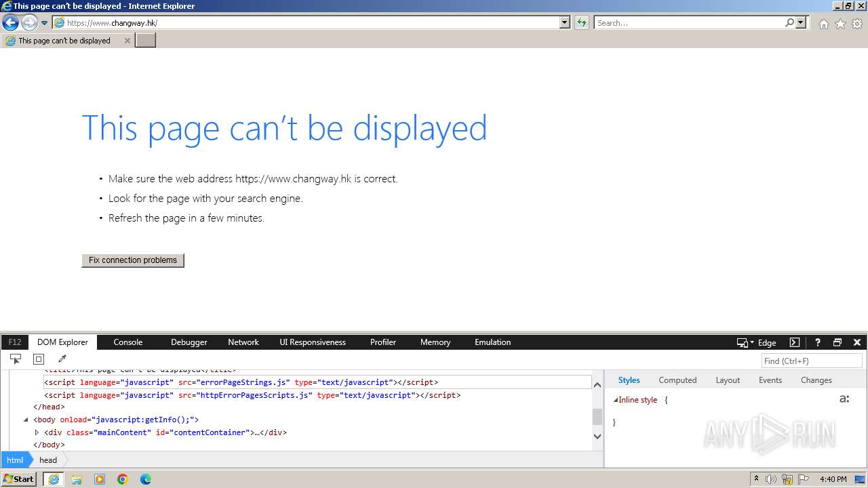Launch Chrome from the taskbar
The image size is (868, 488).
[x=123, y=479]
